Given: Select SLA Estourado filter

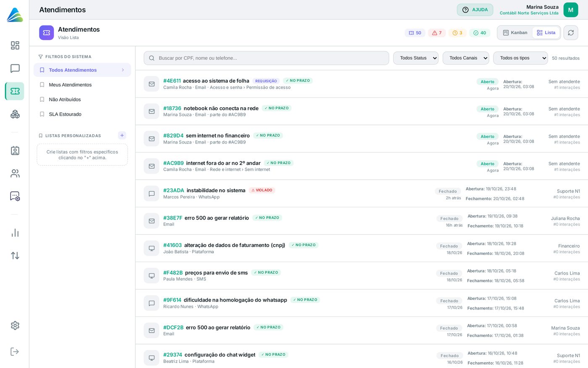Looking at the screenshot, I should [82, 114].
